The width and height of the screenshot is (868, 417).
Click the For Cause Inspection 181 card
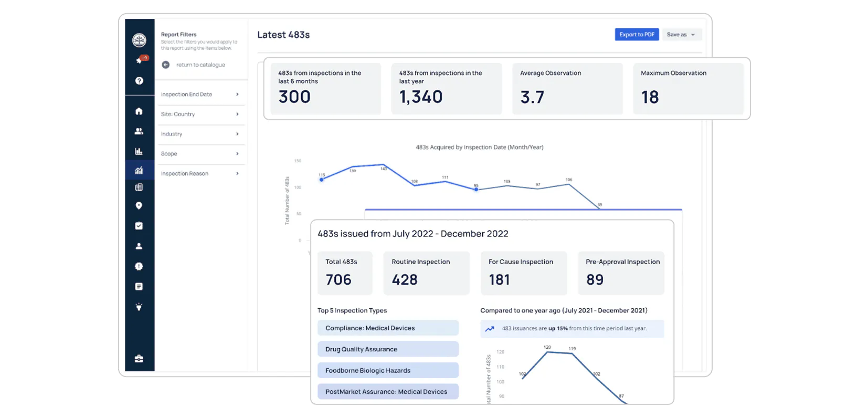click(524, 273)
